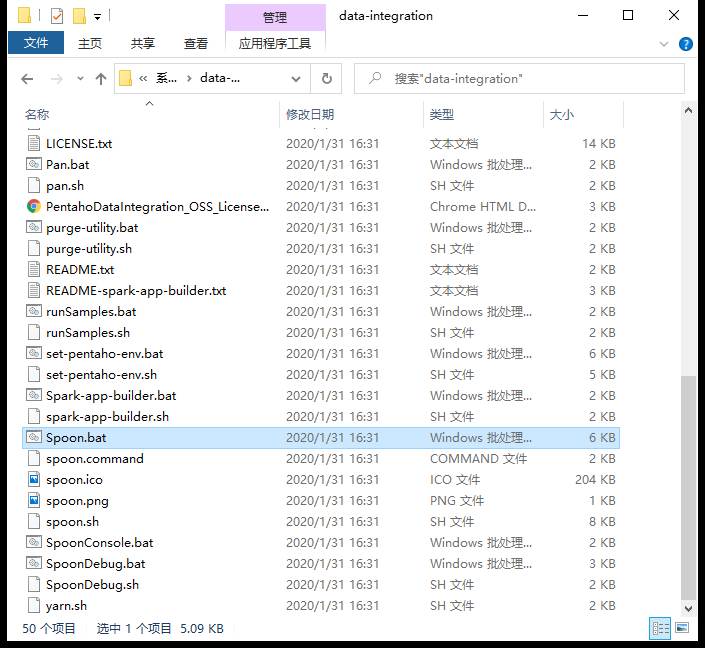Click the Pan.bat batch file icon
705x648 pixels.
(34, 164)
